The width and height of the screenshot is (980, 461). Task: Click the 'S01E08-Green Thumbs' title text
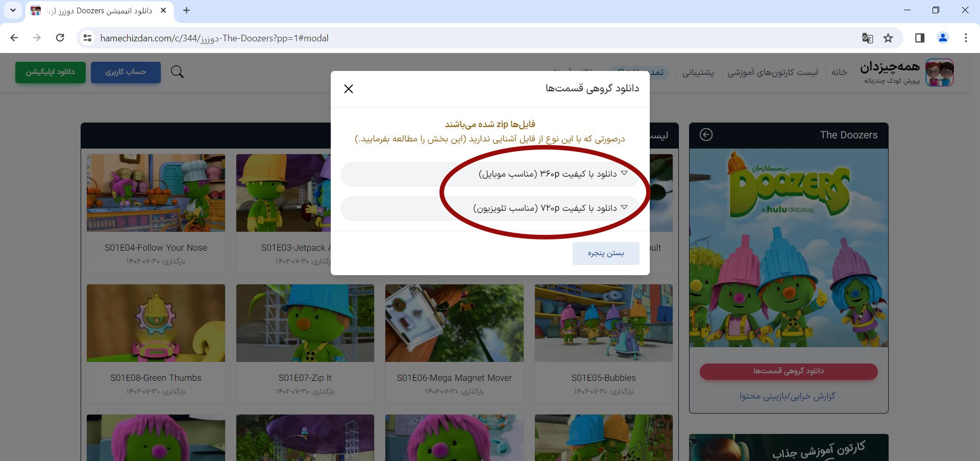point(156,378)
